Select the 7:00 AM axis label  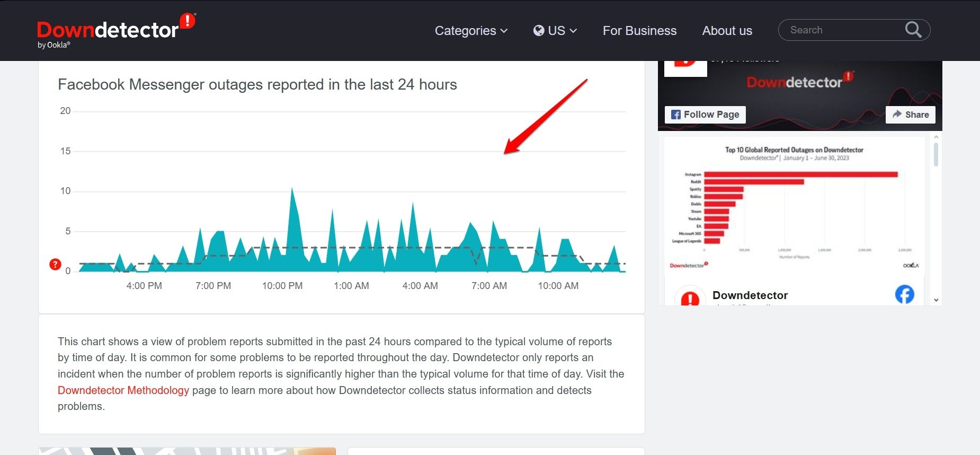click(x=489, y=286)
